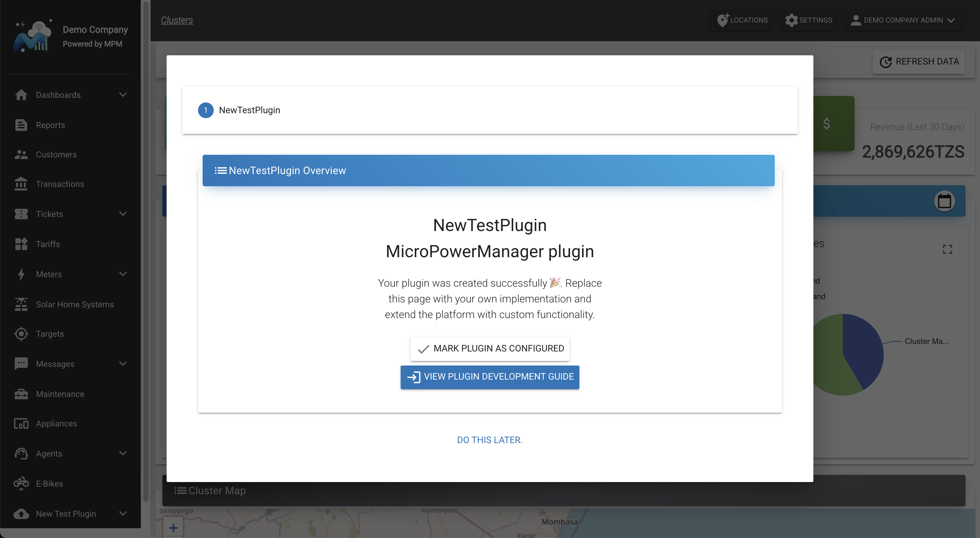
Task: Open the Dashboards section via home icon
Action: click(21, 95)
